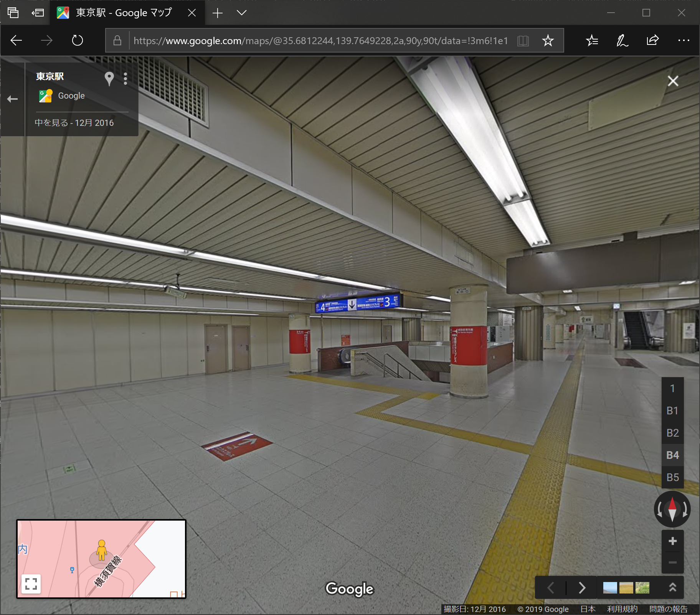Open the Edge share icon

[653, 40]
